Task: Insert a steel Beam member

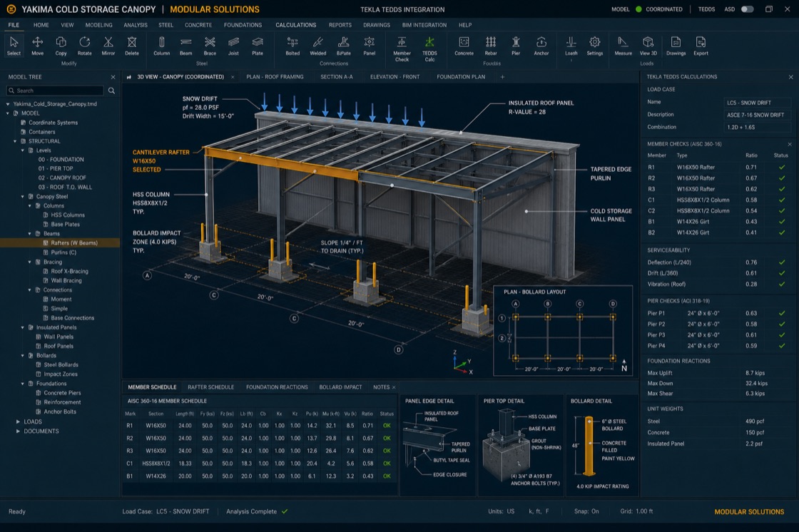Action: [x=186, y=46]
